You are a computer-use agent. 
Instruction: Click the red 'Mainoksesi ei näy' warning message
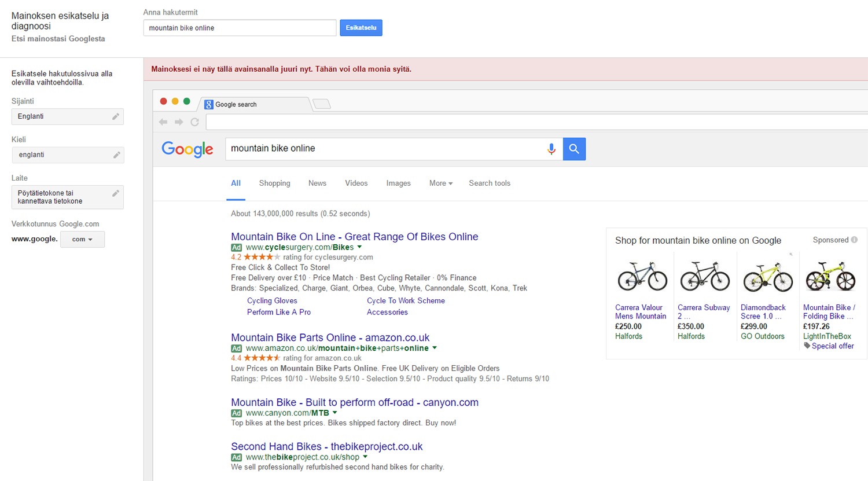[281, 69]
